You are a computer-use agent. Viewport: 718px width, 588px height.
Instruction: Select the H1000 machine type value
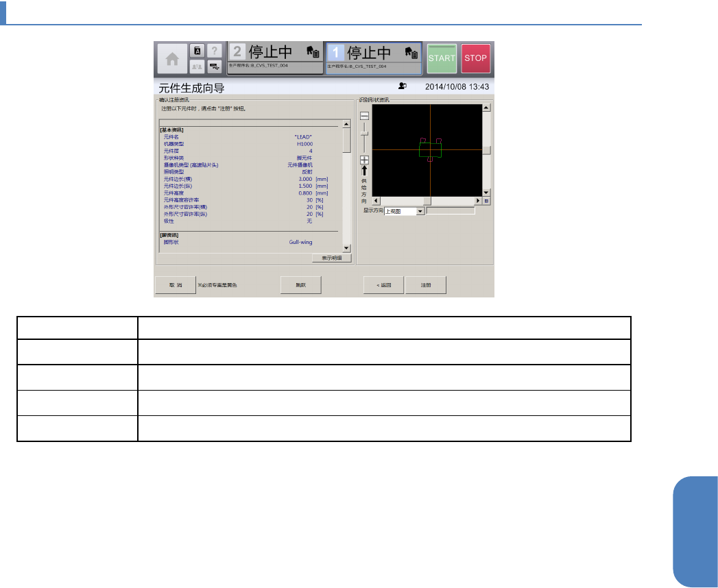[305, 144]
